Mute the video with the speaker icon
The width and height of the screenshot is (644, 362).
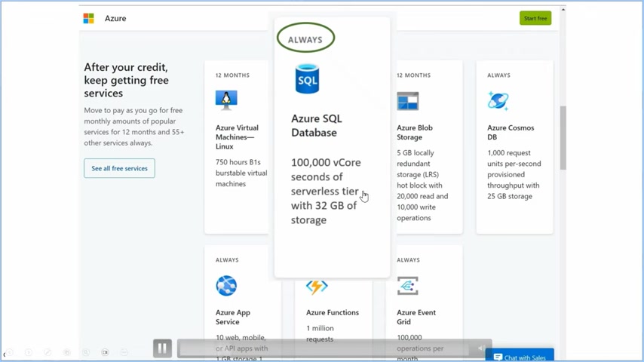pyautogui.click(x=481, y=348)
